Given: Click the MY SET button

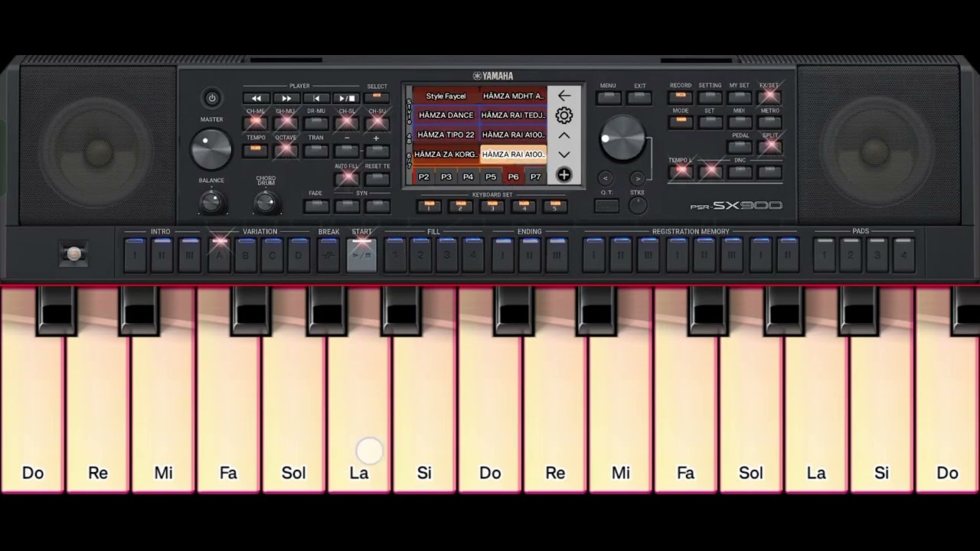Looking at the screenshot, I should click(x=740, y=97).
